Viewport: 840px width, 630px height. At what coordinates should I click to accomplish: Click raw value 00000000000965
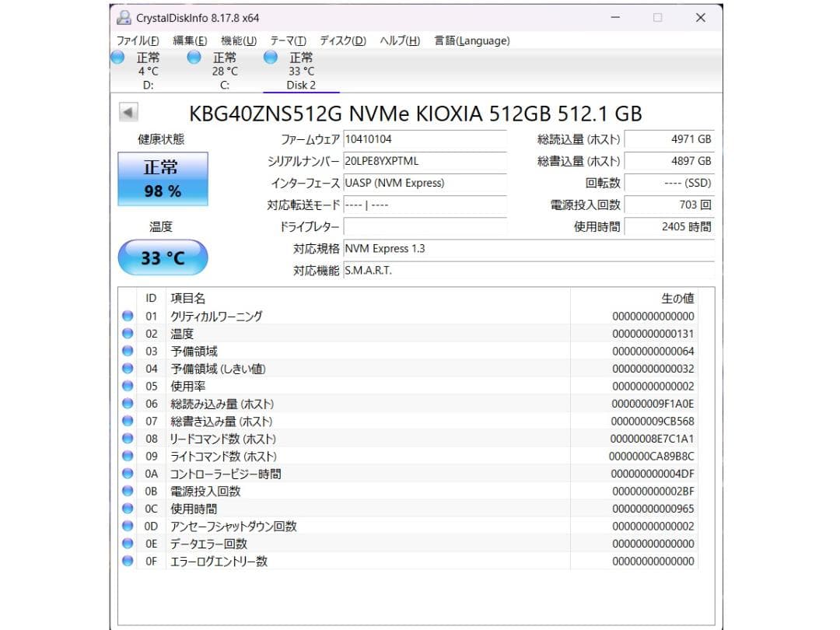click(x=653, y=509)
